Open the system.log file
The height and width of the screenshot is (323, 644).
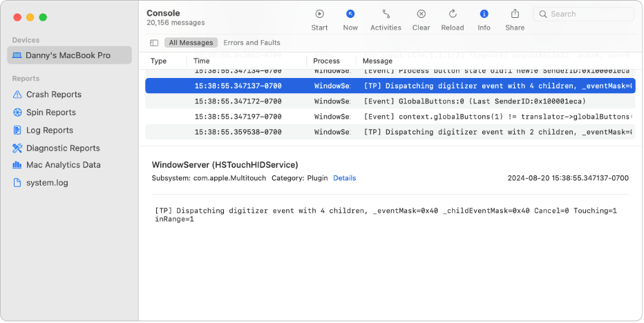tap(47, 183)
